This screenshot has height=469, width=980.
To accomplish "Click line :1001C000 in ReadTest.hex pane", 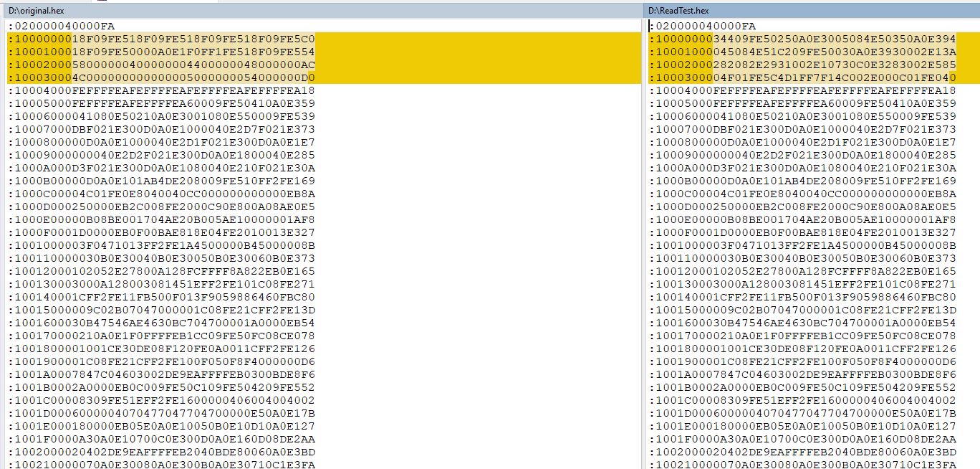I will coord(803,400).
